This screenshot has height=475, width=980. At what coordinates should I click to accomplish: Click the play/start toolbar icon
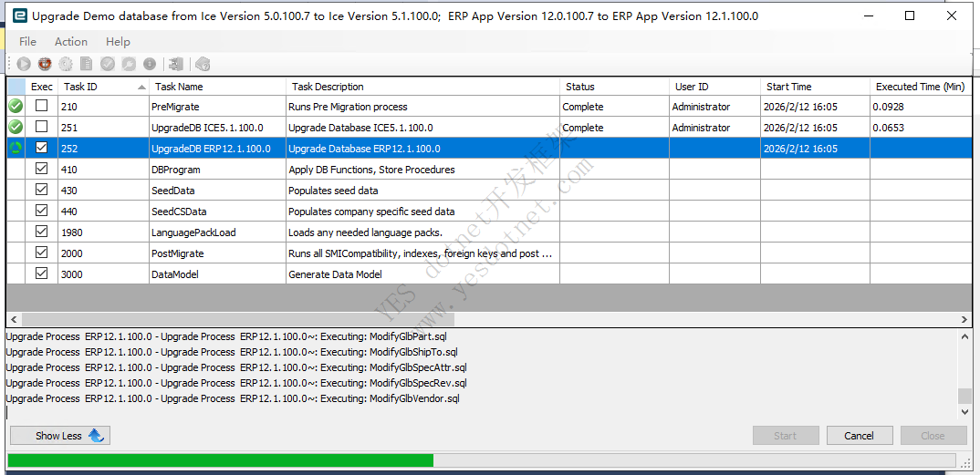click(x=24, y=63)
